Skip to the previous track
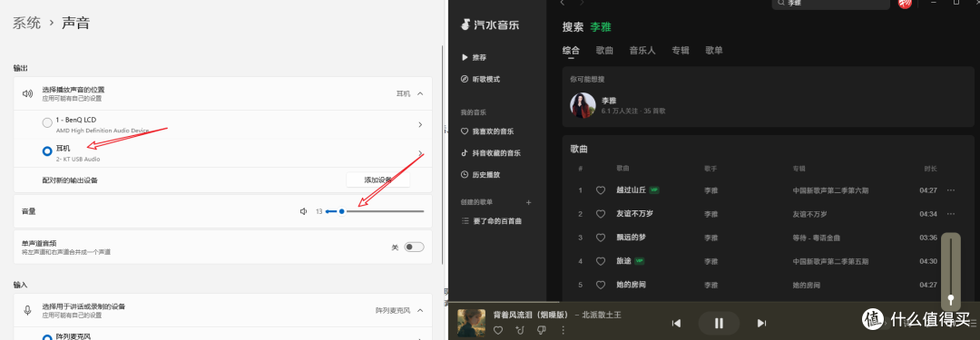The height and width of the screenshot is (340, 980). (x=676, y=323)
